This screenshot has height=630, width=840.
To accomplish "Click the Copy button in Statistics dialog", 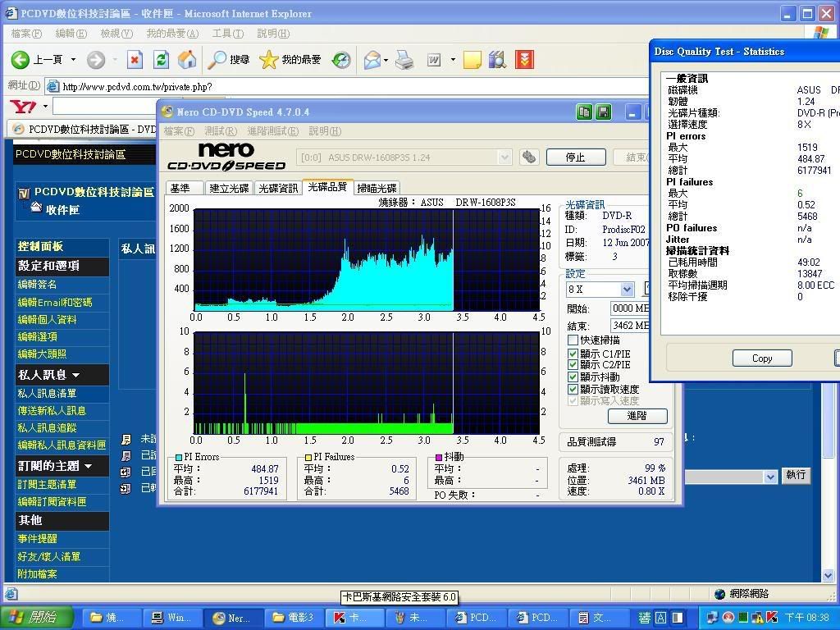I will [x=761, y=358].
